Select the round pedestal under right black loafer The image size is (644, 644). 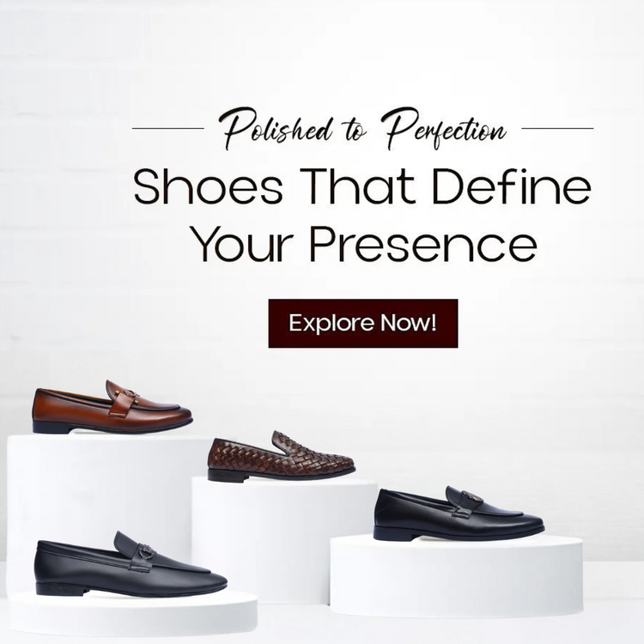click(x=456, y=576)
